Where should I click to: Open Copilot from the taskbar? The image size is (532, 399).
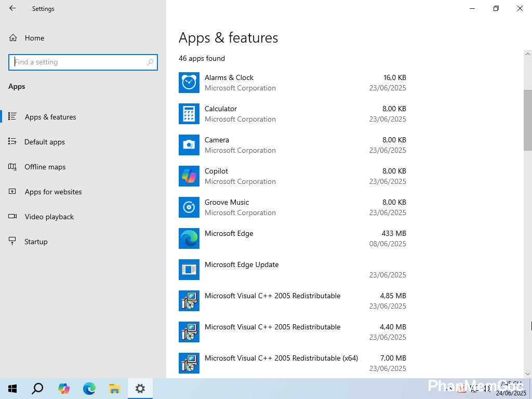[64, 389]
